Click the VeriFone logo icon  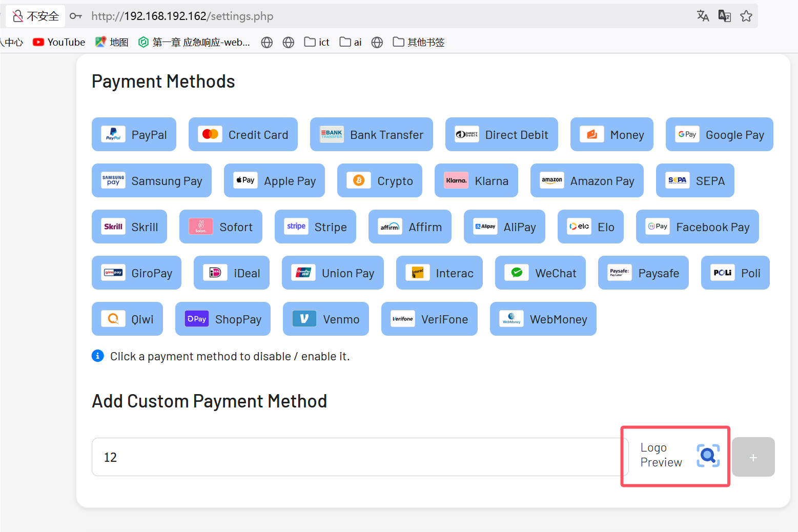tap(403, 319)
